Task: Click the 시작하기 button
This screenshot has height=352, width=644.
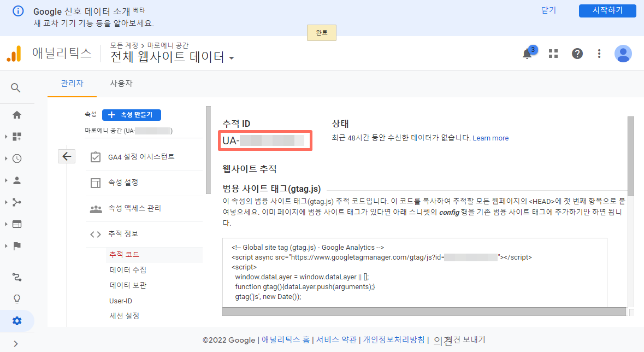Action: tap(607, 10)
